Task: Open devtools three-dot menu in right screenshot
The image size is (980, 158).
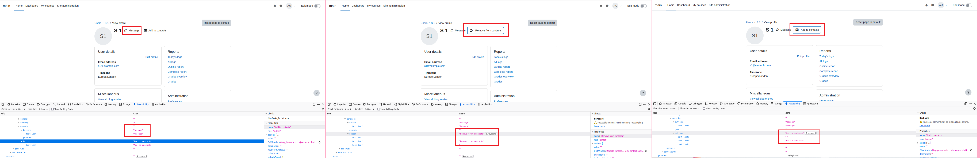Action: coord(970,103)
